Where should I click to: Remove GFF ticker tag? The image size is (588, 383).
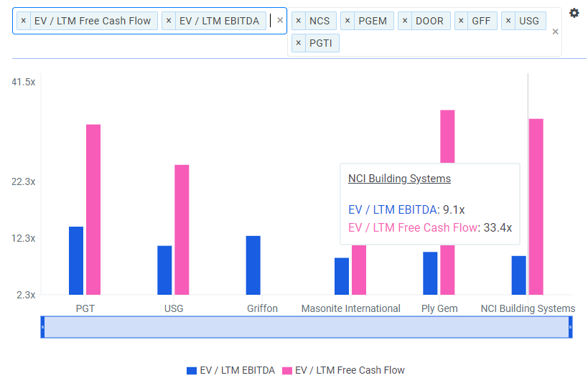tap(461, 21)
